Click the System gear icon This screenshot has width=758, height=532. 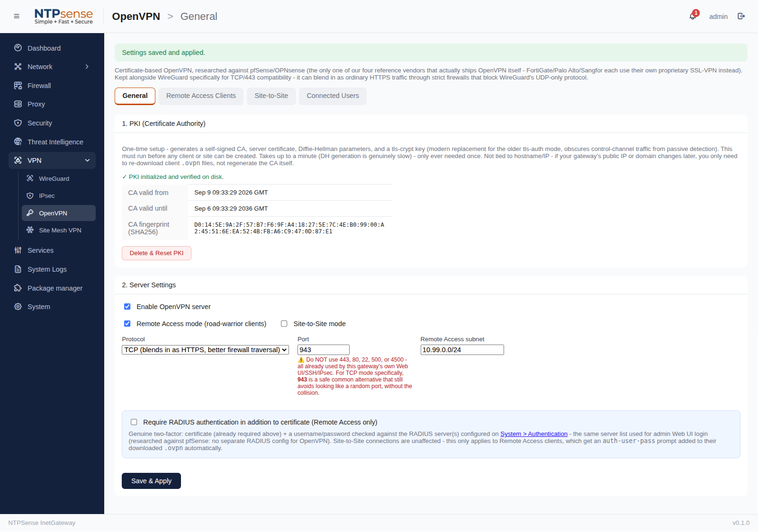pos(18,307)
